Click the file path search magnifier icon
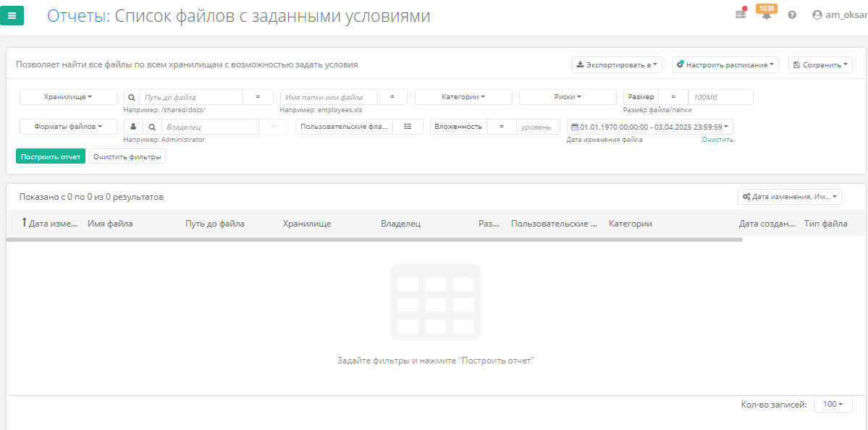This screenshot has height=430, width=868. pyautogui.click(x=132, y=97)
